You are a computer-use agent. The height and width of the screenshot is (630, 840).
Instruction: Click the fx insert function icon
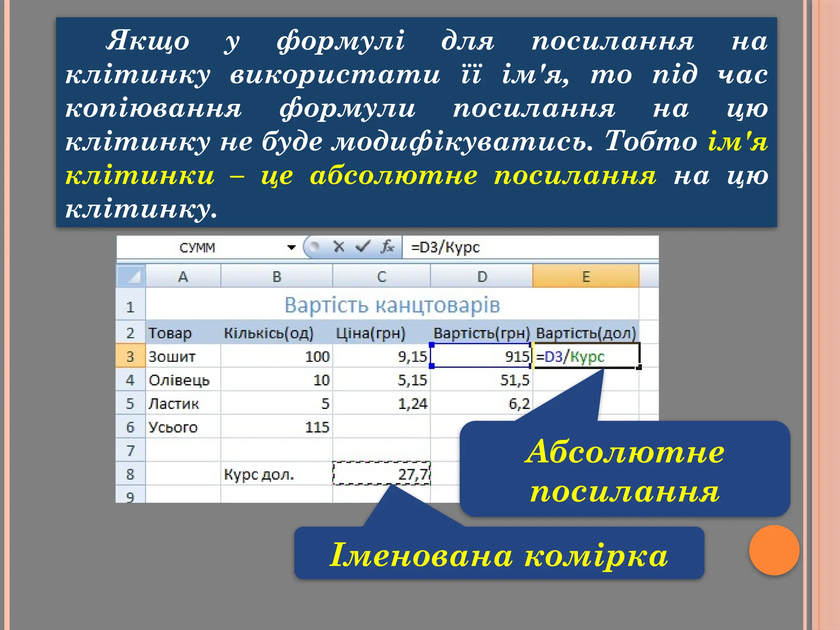(387, 247)
